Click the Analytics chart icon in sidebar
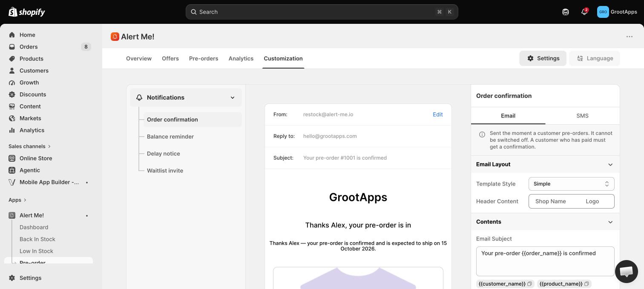Viewport: 644px width, 289px height. click(x=12, y=130)
